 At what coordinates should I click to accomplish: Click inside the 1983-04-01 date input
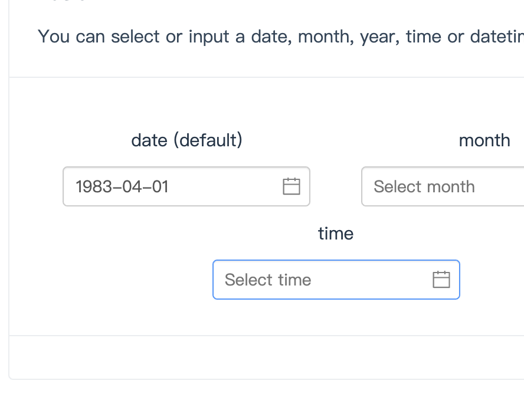[148, 186]
